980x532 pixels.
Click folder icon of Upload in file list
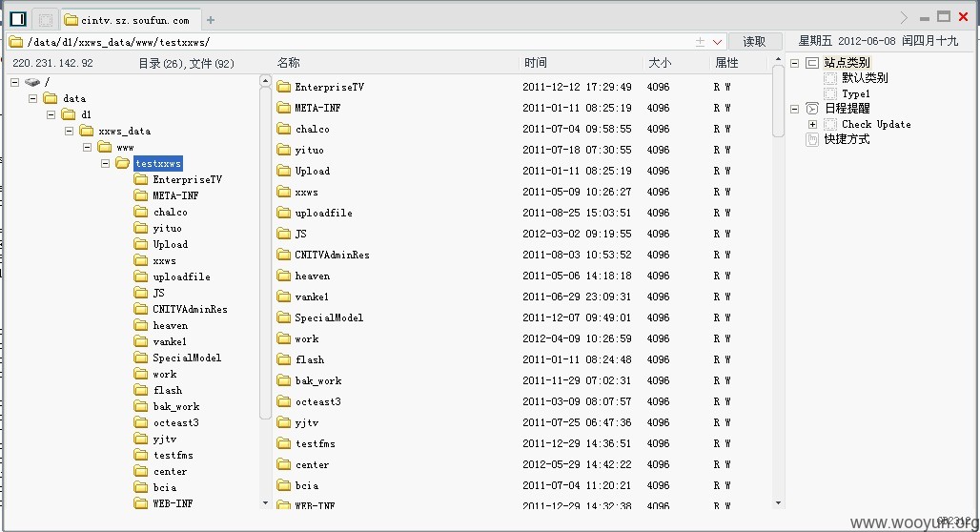(x=284, y=171)
